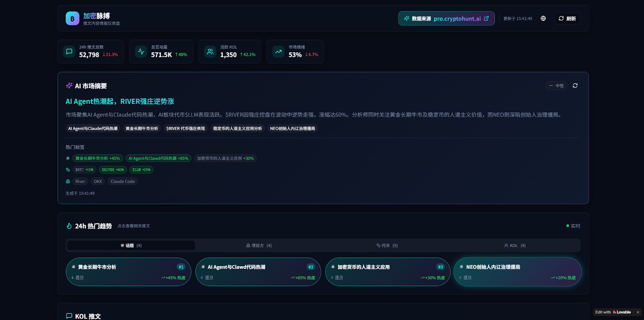
Task: Regenerate the AI market summary via refresh icon
Action: 575,86
